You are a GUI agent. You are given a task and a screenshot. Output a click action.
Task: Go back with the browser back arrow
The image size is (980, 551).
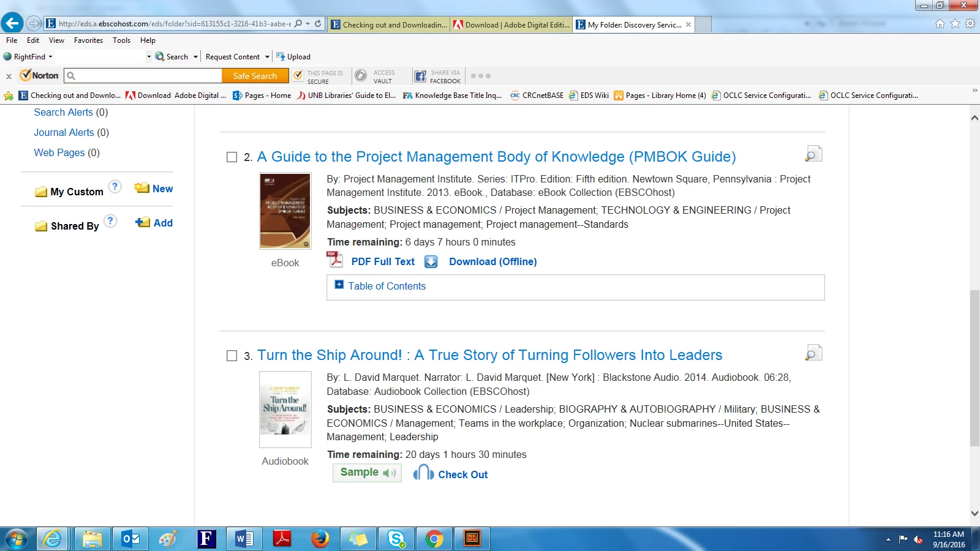point(12,23)
